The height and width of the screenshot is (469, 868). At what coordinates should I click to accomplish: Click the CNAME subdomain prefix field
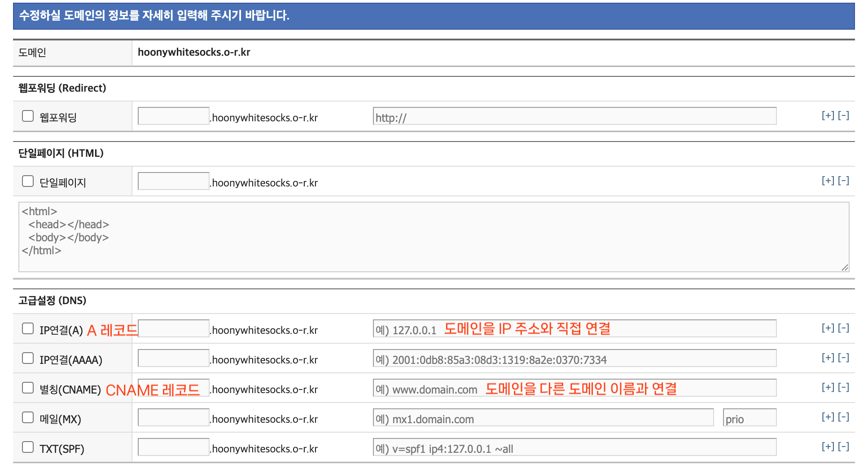(x=173, y=388)
